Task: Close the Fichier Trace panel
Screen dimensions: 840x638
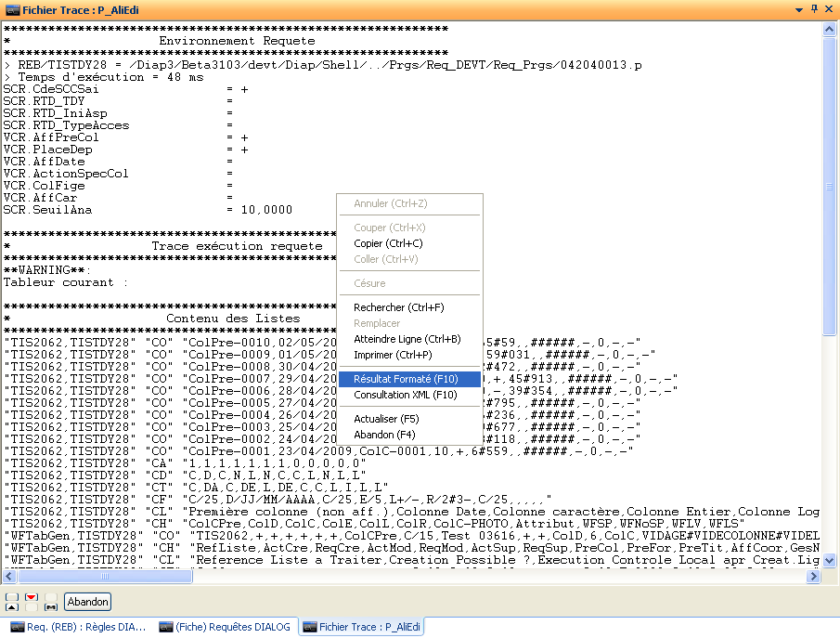Action: (829, 8)
